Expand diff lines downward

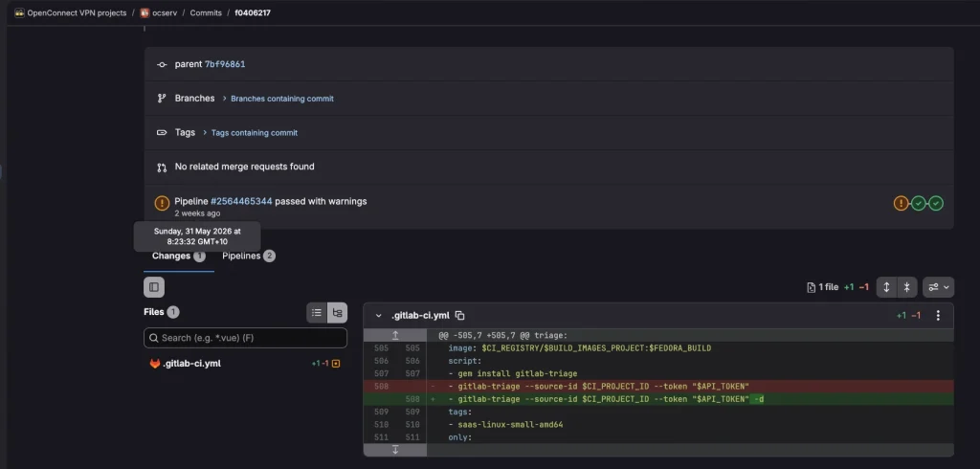(x=395, y=450)
